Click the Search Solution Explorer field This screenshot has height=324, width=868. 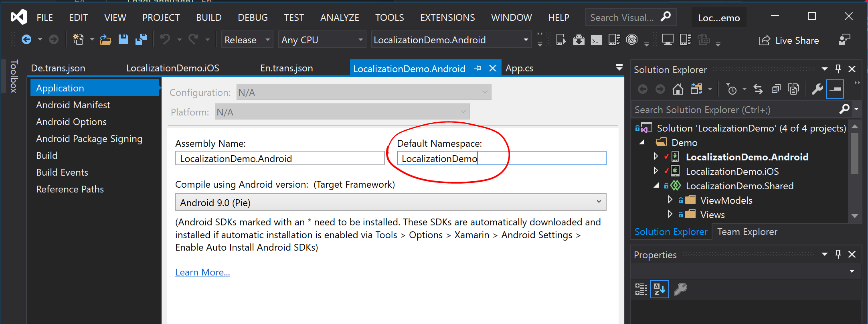736,109
